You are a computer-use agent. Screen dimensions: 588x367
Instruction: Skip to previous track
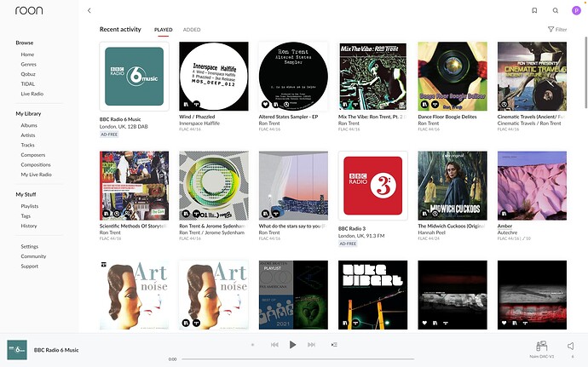pyautogui.click(x=274, y=345)
